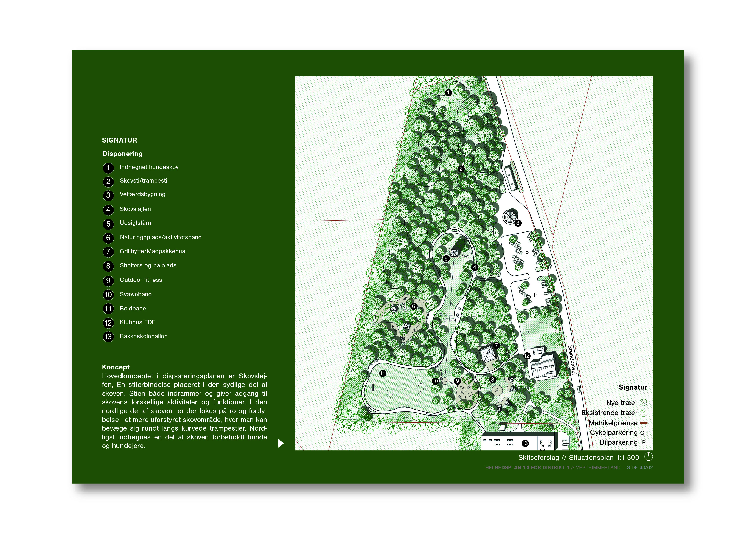Click map marker 1 in the northern hundeskov
This screenshot has width=756, height=534.
pyautogui.click(x=448, y=93)
